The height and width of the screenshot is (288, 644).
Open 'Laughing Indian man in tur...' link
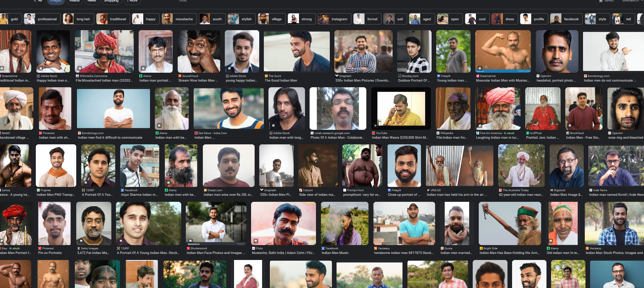click(497, 138)
